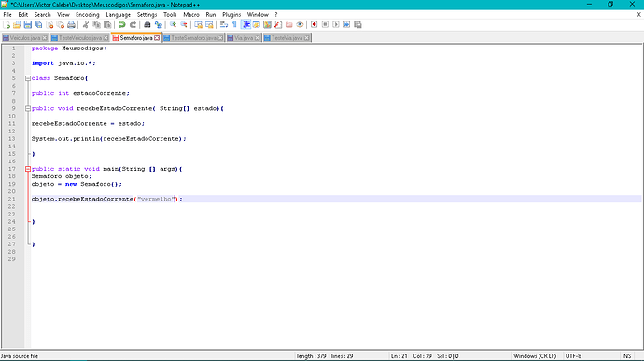Save the current file via toolbar

point(27,24)
